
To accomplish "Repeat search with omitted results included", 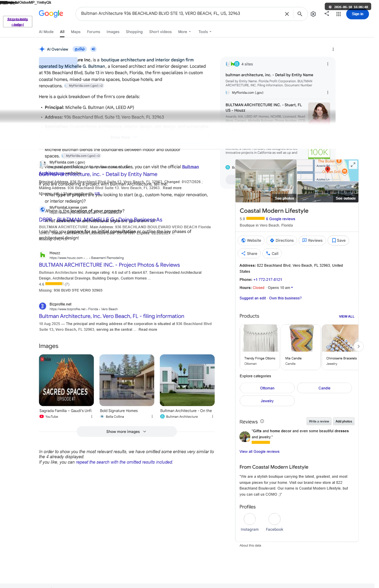I will [x=124, y=462].
